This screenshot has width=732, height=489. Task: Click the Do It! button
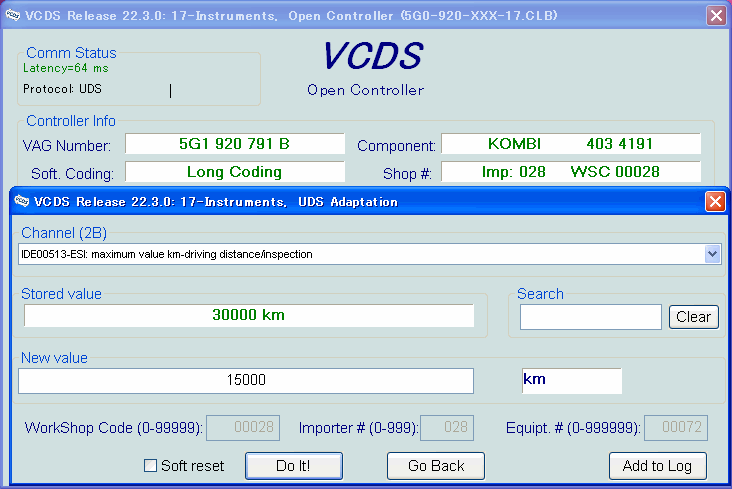point(294,466)
